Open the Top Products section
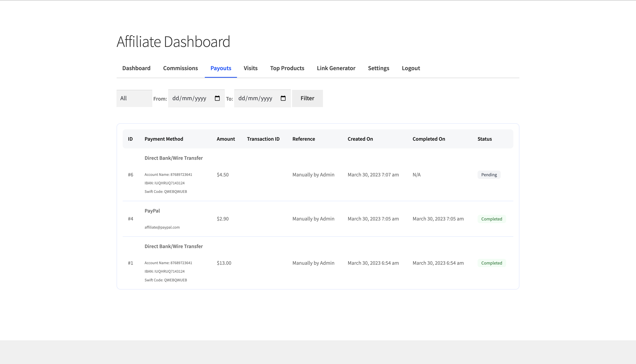 coord(287,68)
